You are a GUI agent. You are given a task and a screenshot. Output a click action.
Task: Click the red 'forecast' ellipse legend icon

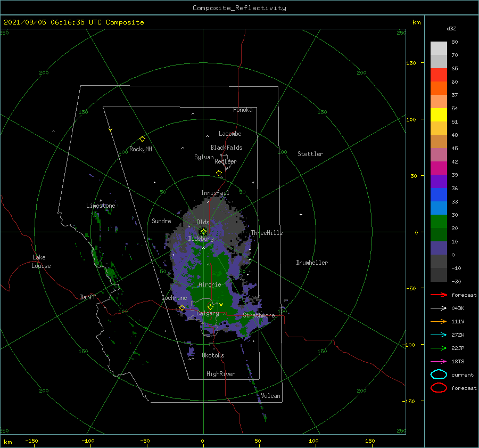click(439, 388)
